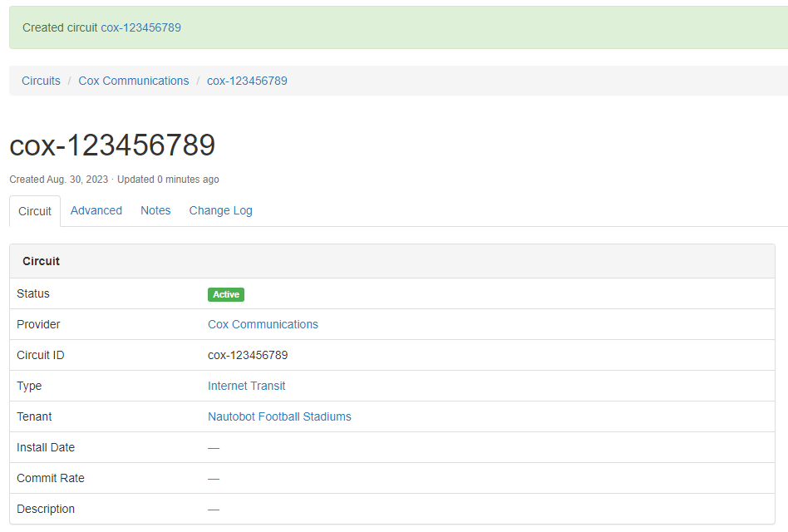The height and width of the screenshot is (532, 788).
Task: Go to the Circuits breadcrumb
Action: click(41, 81)
